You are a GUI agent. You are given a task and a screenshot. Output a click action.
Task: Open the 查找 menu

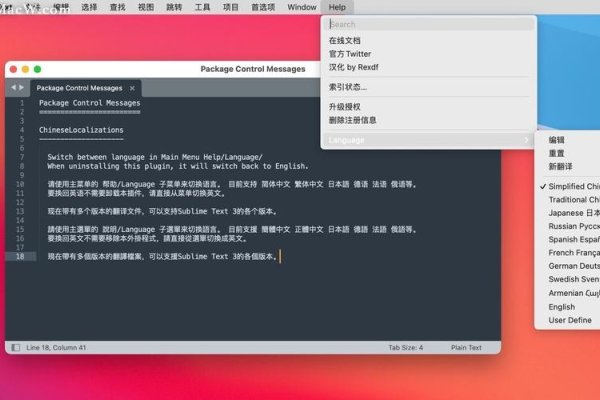pyautogui.click(x=117, y=7)
